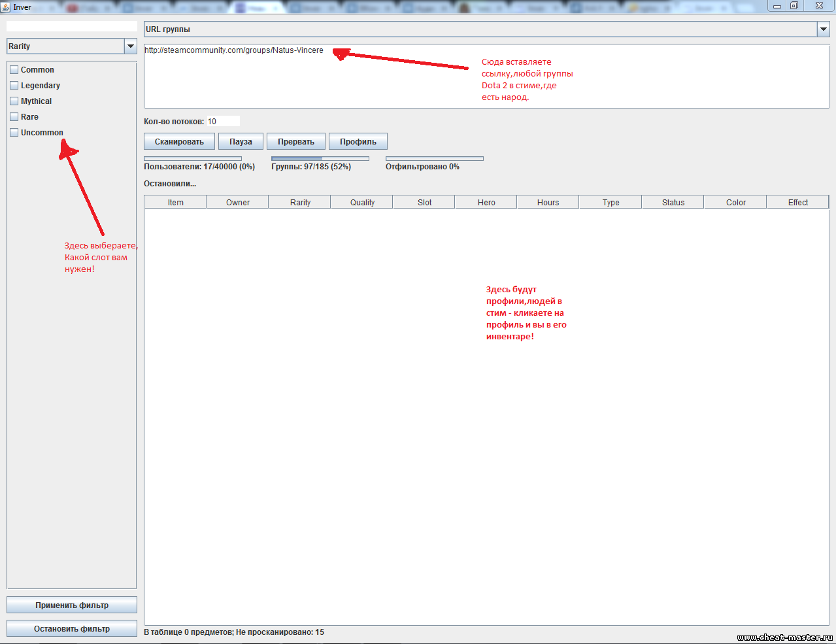
Task: Click Остановить фильтр button
Action: (x=72, y=629)
